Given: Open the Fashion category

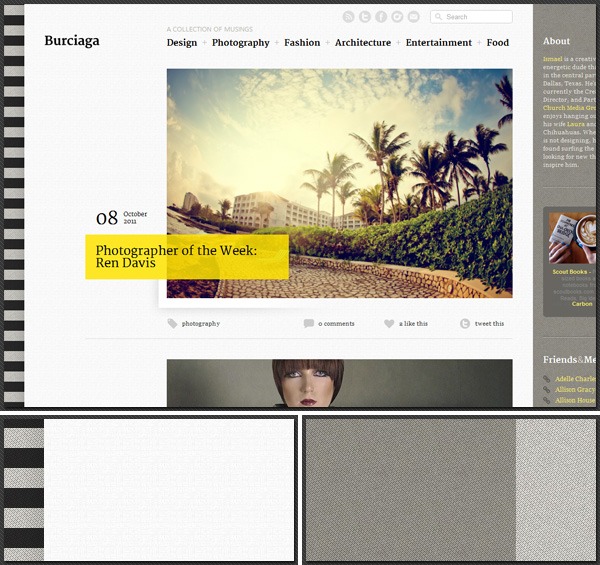Looking at the screenshot, I should point(302,43).
